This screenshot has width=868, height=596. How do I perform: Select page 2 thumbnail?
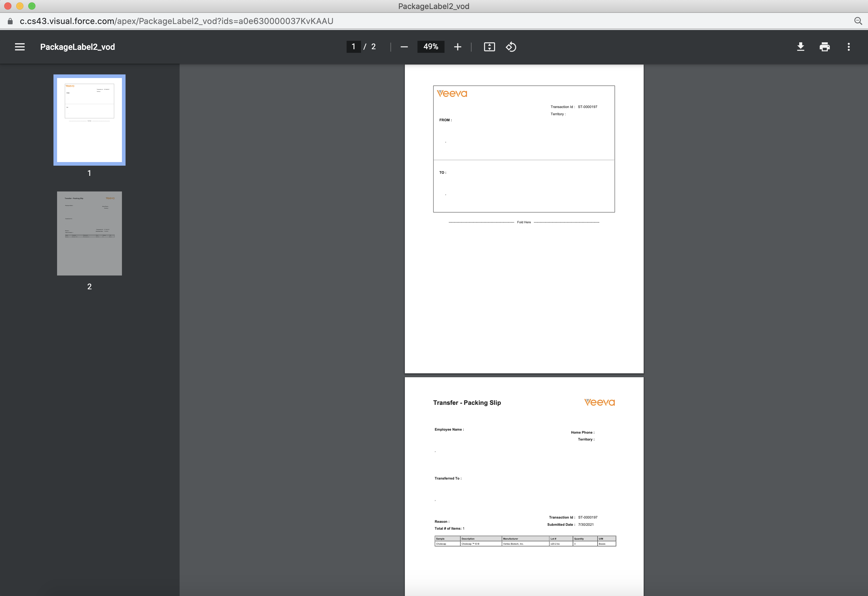[x=89, y=233]
